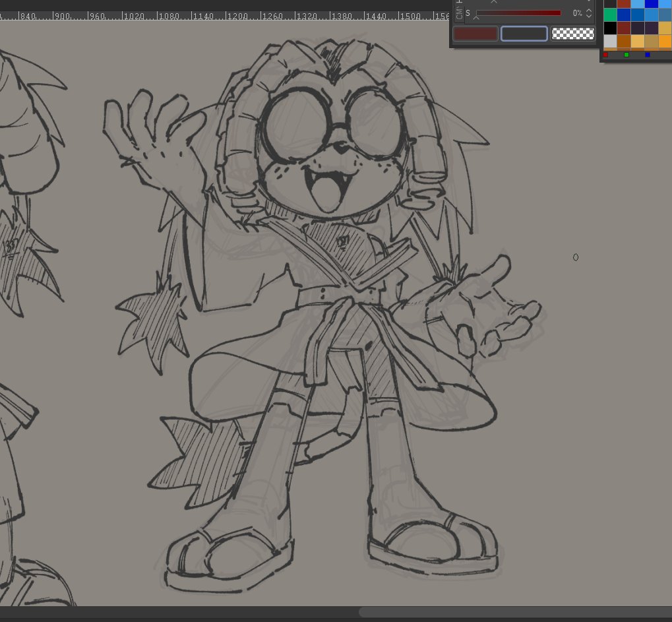
Task: Choose the transparent checkered color box
Action: 573,34
